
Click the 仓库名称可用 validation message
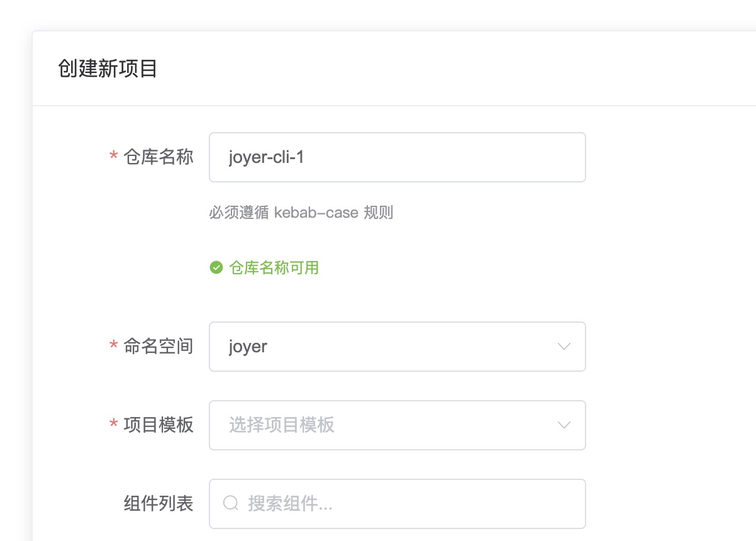pos(274,268)
